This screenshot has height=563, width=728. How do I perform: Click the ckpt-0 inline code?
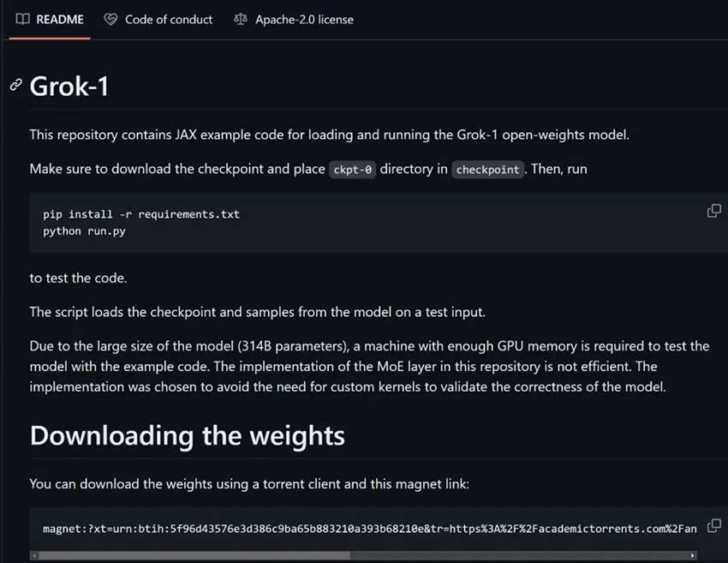(x=352, y=170)
